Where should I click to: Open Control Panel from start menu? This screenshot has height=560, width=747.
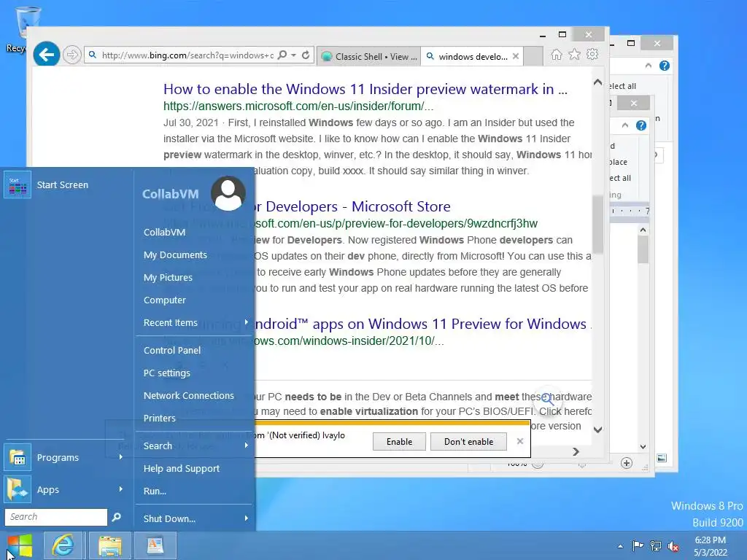[172, 350]
